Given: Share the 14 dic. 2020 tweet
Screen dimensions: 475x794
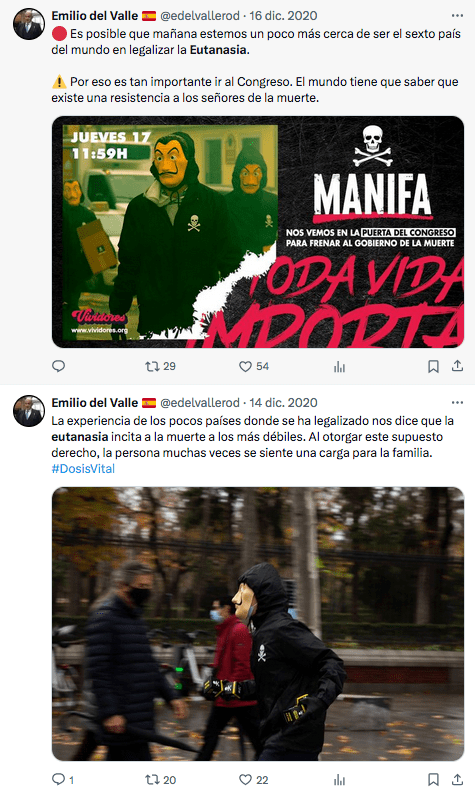Looking at the screenshot, I should (x=457, y=779).
